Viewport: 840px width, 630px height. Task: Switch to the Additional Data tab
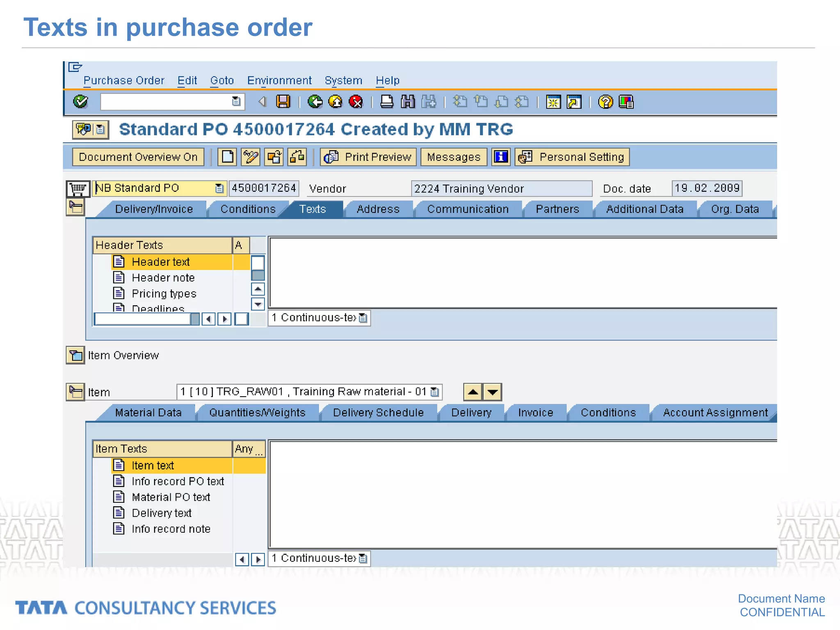click(645, 209)
